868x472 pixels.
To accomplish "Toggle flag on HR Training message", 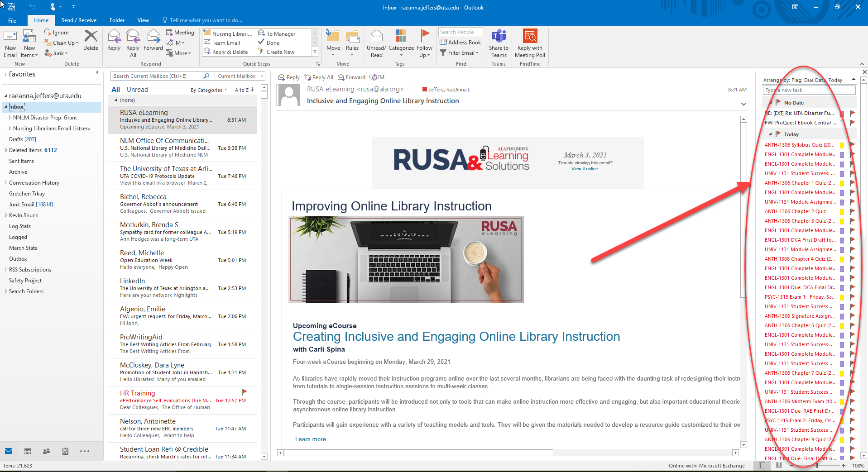I will click(244, 392).
